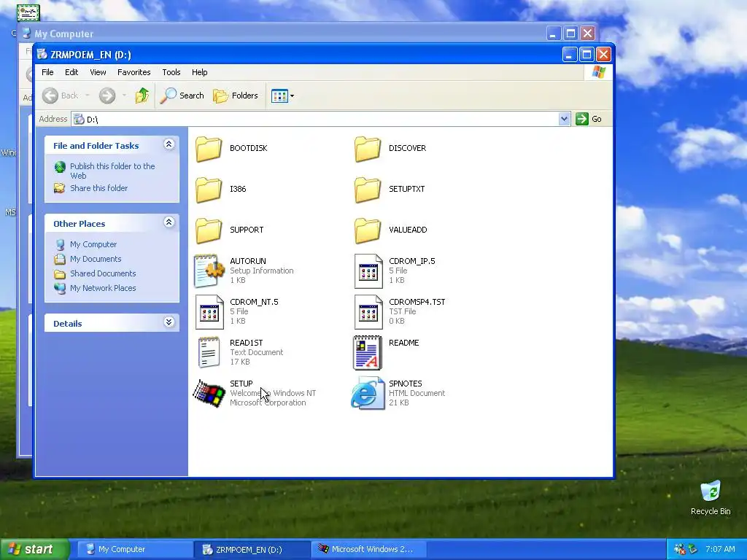Select the READ1ST text document icon

(x=209, y=352)
